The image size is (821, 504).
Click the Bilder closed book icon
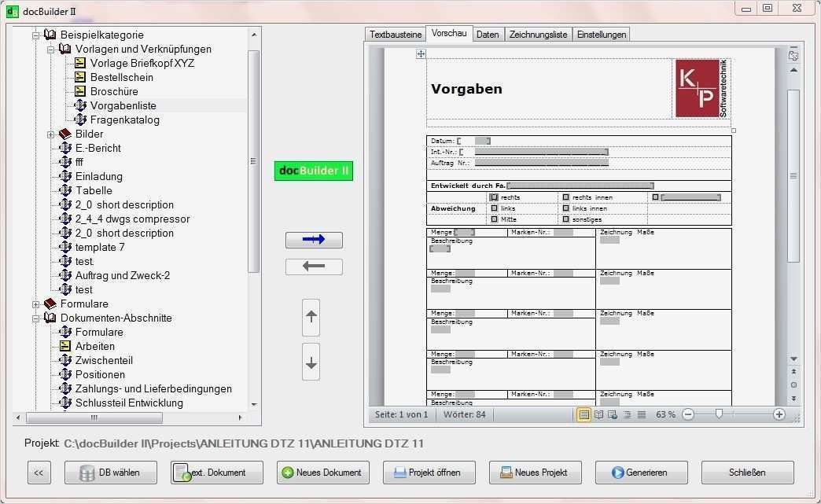pos(65,134)
